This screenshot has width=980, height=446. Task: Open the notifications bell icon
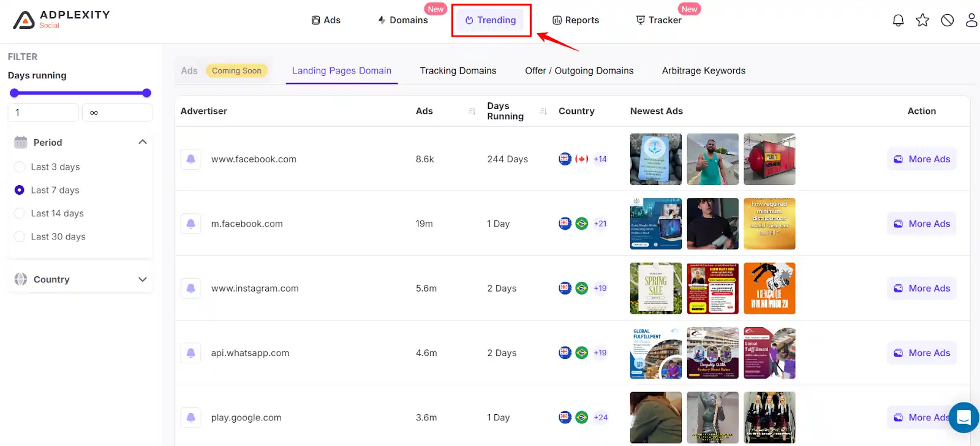898,20
